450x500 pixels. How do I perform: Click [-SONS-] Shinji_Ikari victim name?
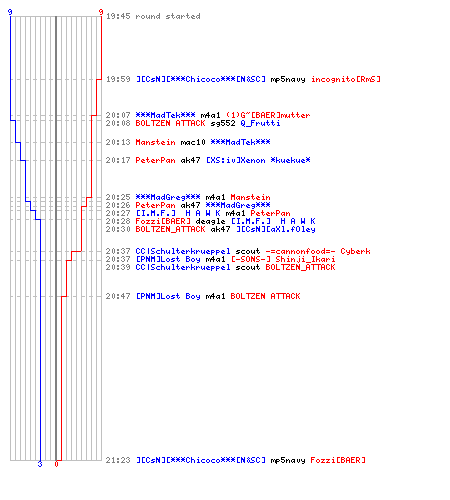(x=283, y=259)
